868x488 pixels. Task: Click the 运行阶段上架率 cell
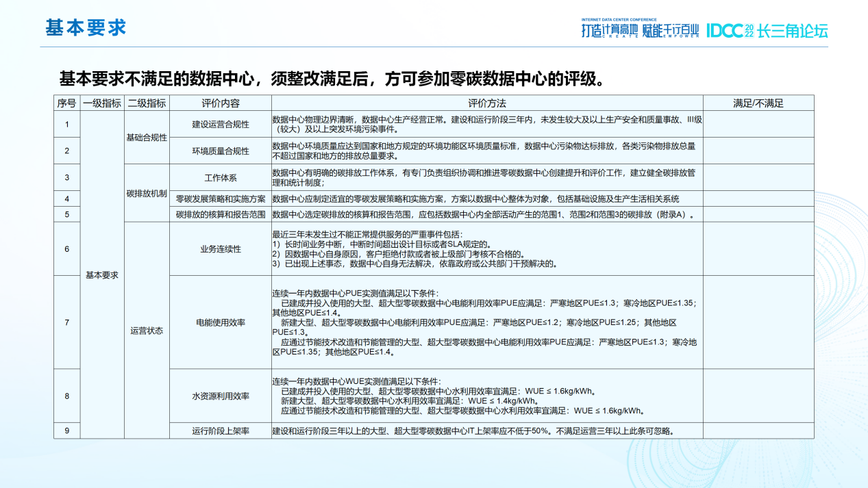(221, 431)
